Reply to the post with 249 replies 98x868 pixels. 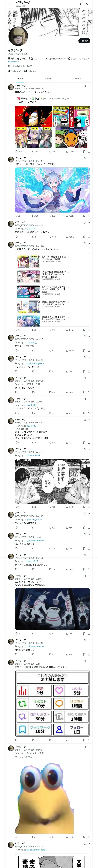tap(16, 152)
